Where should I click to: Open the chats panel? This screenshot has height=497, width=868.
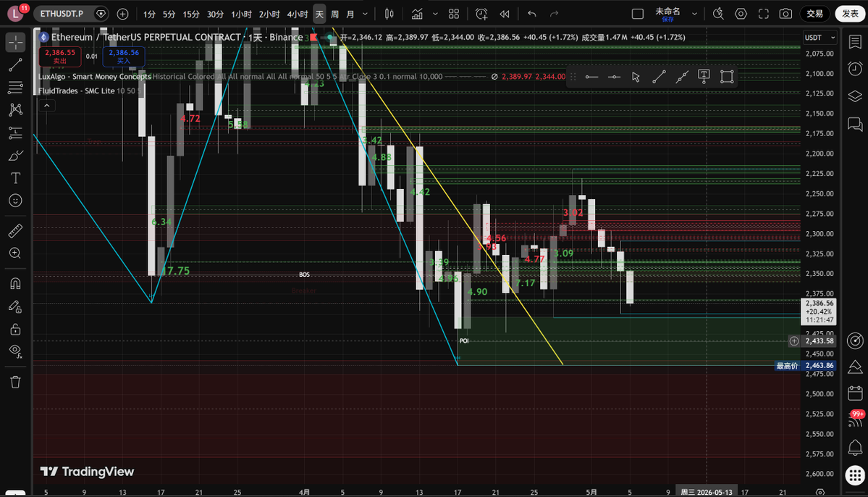tap(855, 124)
